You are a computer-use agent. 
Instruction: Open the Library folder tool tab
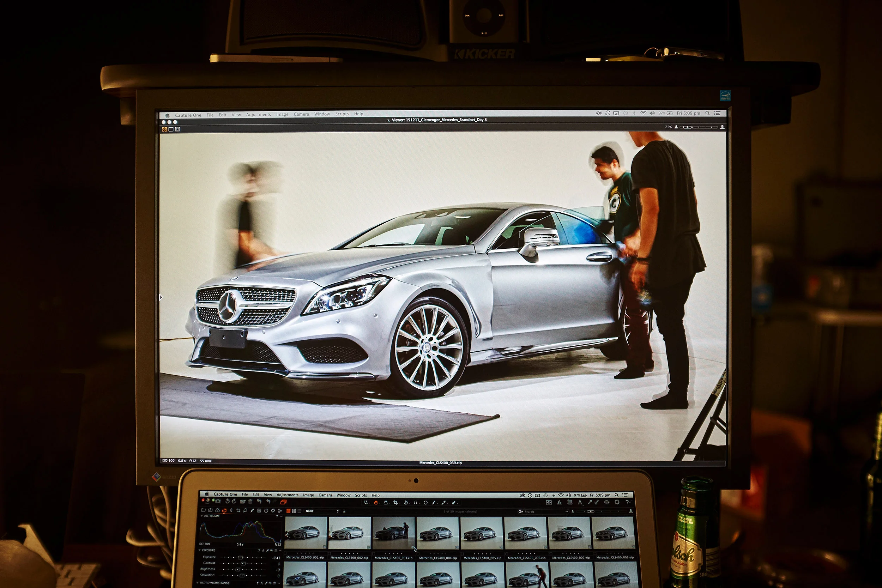(x=204, y=510)
